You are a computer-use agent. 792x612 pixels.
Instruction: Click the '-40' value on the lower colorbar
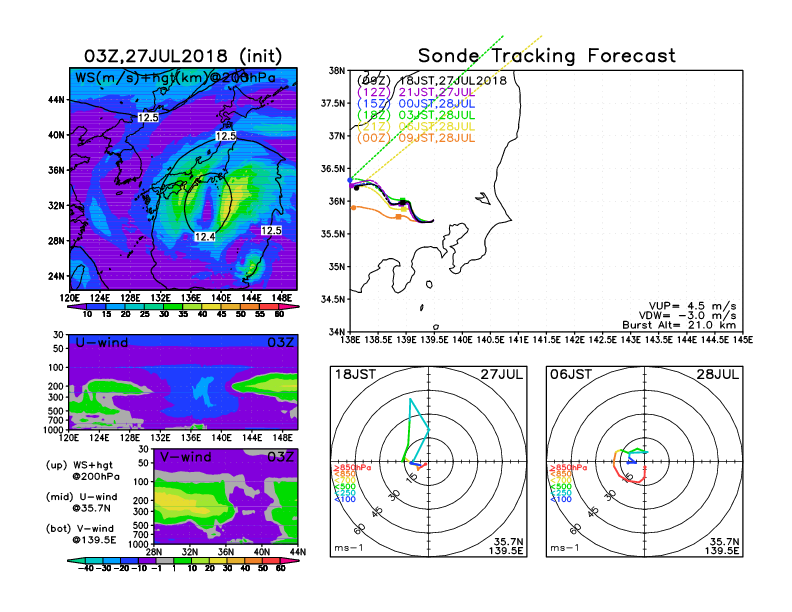(x=86, y=569)
